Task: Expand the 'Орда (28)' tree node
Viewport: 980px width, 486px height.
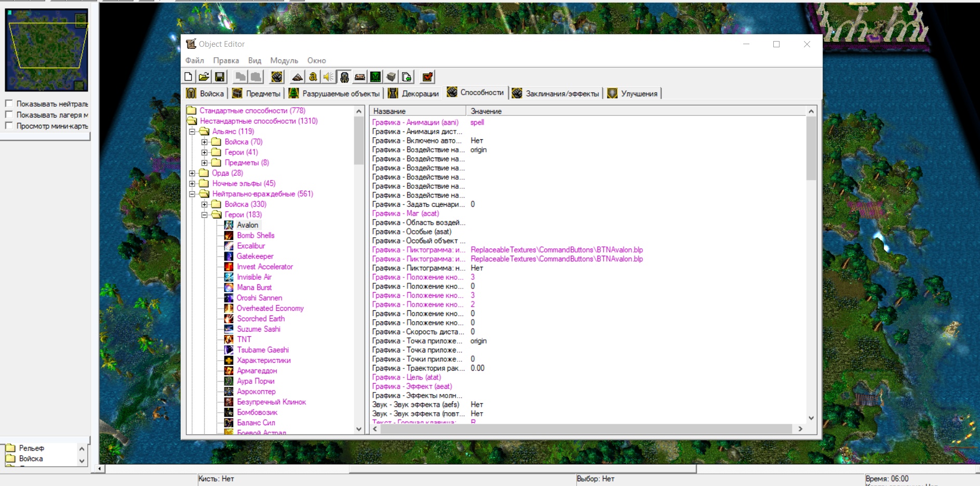Action: click(192, 173)
